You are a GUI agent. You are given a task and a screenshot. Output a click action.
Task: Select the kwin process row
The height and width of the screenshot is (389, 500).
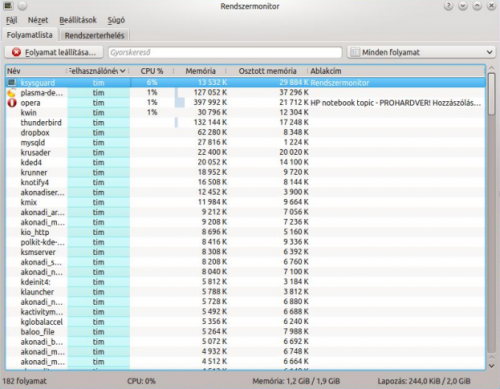click(x=245, y=113)
